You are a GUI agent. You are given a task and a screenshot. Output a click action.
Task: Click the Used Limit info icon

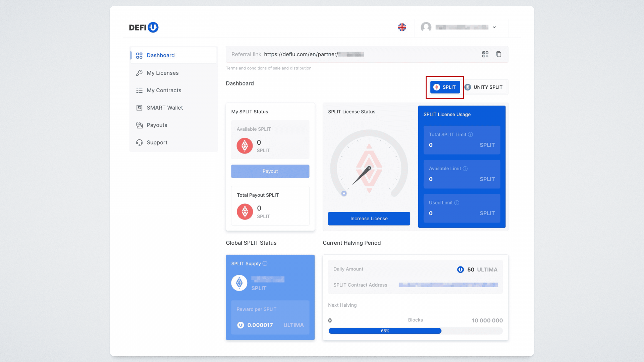coord(457,203)
